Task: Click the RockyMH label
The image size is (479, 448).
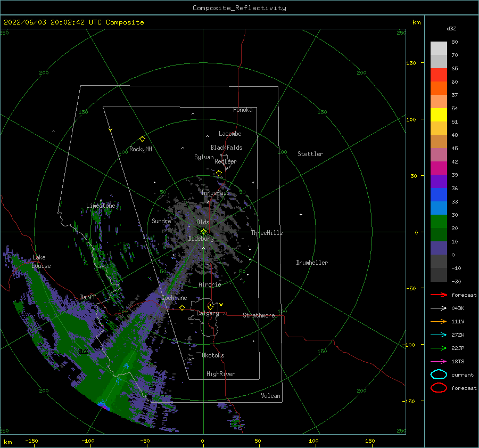Action: tap(141, 149)
